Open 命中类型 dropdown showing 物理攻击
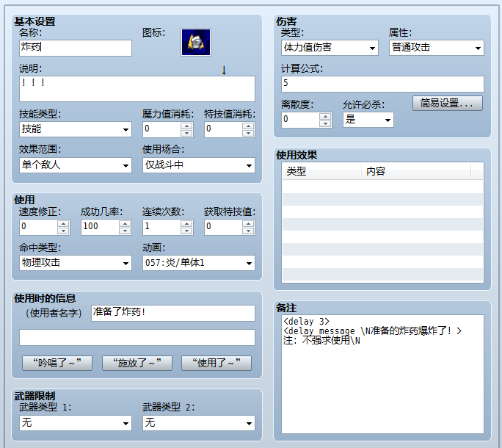Screen dimensions: 502x448 [x=76, y=263]
